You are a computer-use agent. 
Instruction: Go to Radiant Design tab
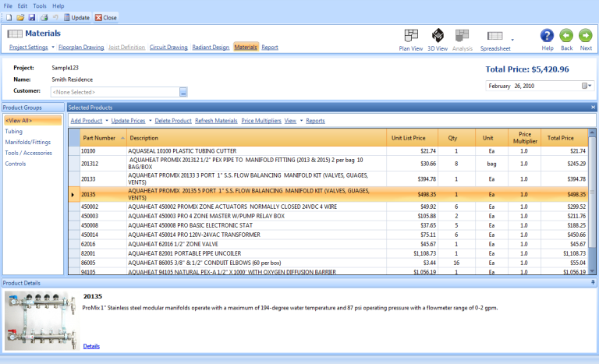point(211,47)
